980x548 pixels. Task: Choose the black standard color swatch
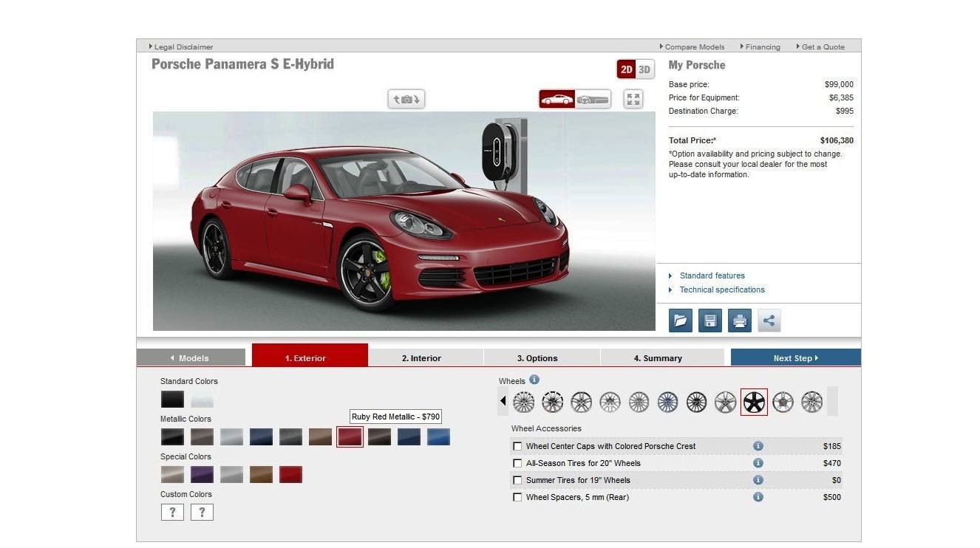click(x=172, y=400)
